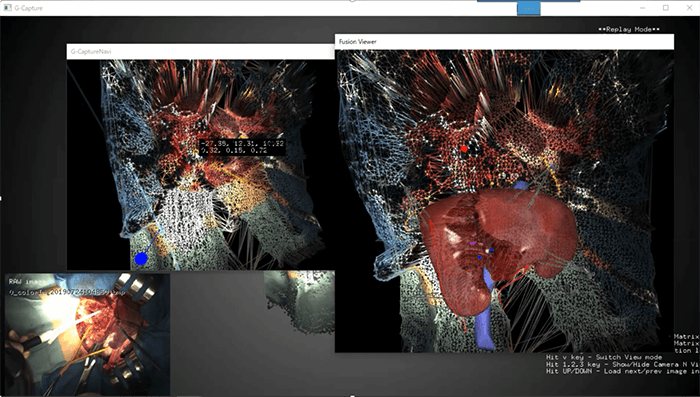Click the RAW image label on camera thumbnail
This screenshot has height=397, width=700.
point(27,282)
